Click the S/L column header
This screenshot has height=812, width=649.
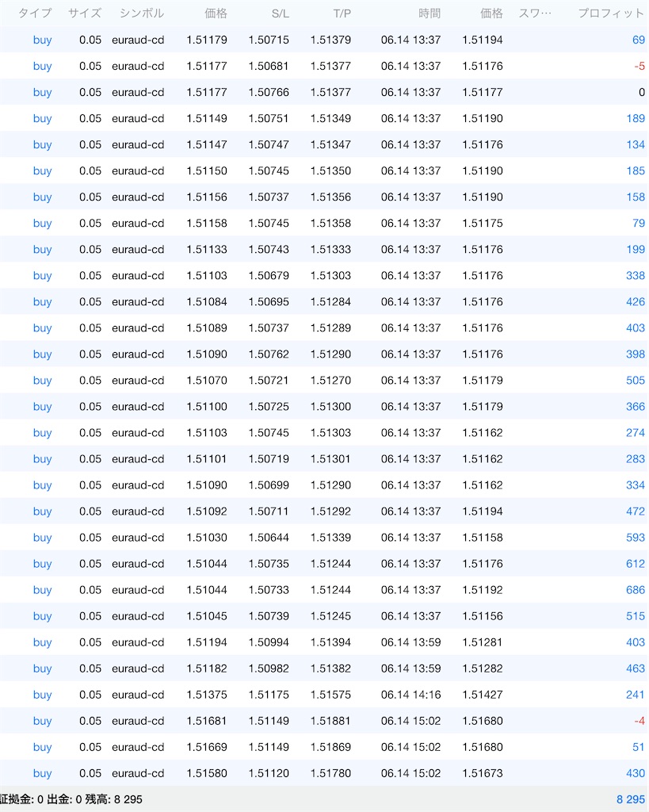pyautogui.click(x=280, y=13)
